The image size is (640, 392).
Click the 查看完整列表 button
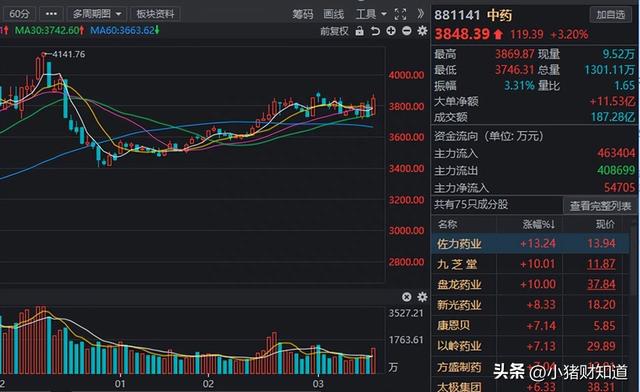pos(600,206)
